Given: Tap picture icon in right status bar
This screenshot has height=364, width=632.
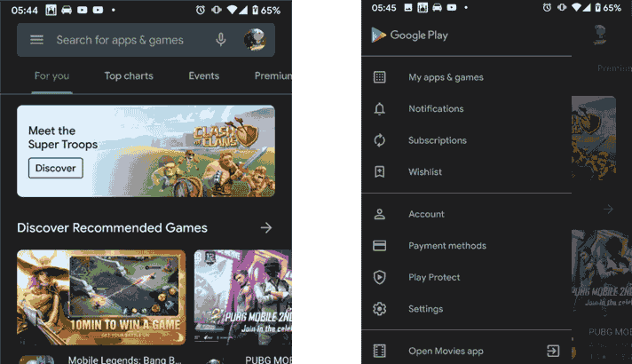Looking at the screenshot, I should tap(408, 7).
